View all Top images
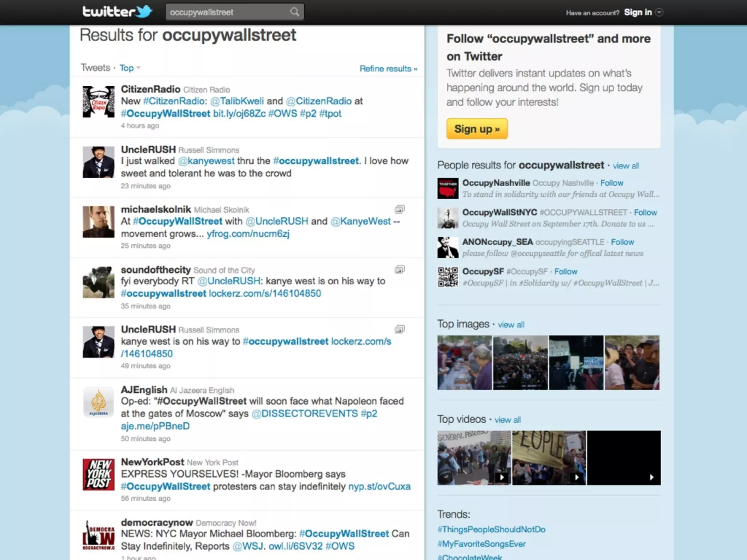Viewport: 747px width, 560px height. coord(511,325)
